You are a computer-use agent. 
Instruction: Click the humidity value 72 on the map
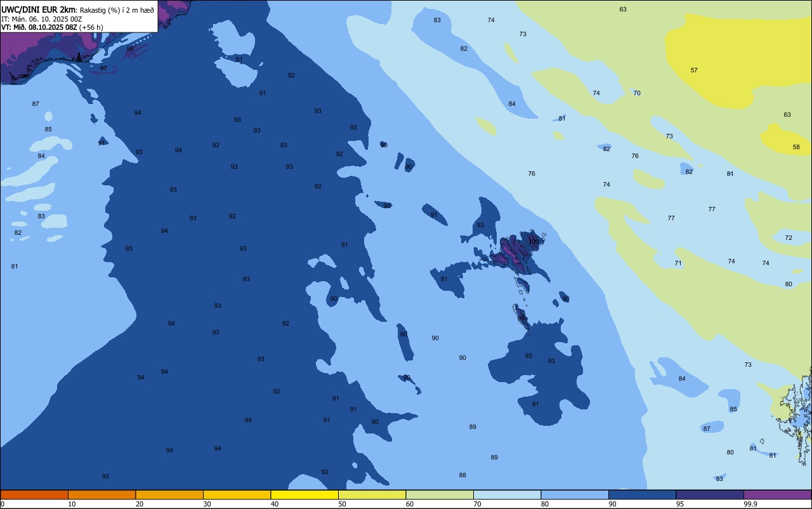point(789,238)
